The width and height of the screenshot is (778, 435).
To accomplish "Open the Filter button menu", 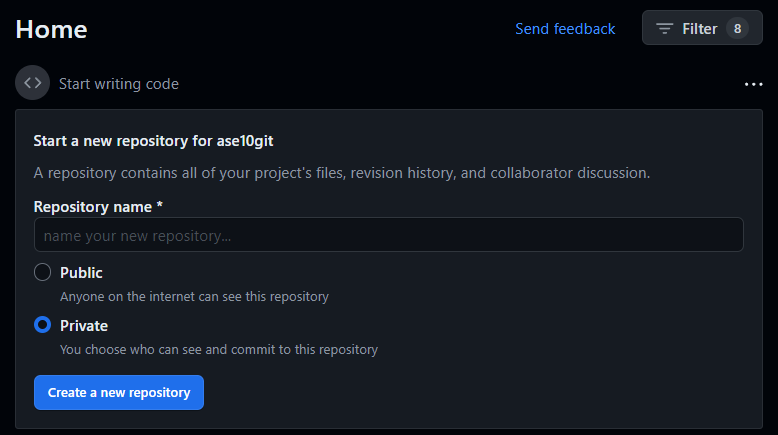I will pos(702,28).
